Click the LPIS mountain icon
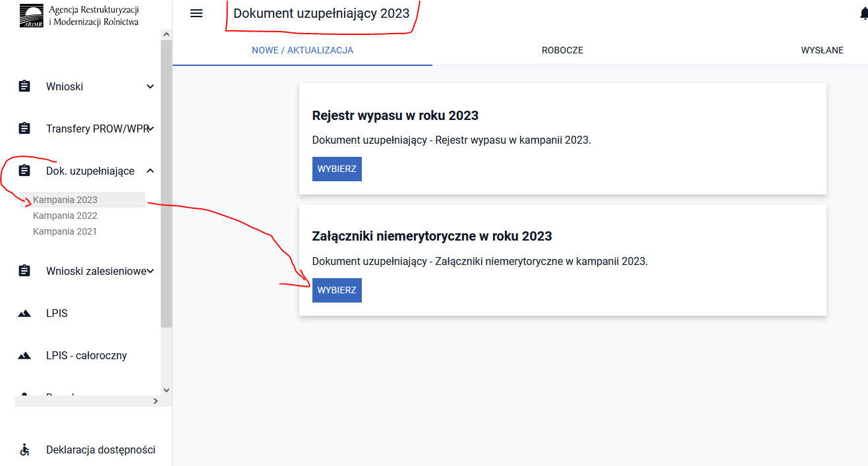 [24, 314]
